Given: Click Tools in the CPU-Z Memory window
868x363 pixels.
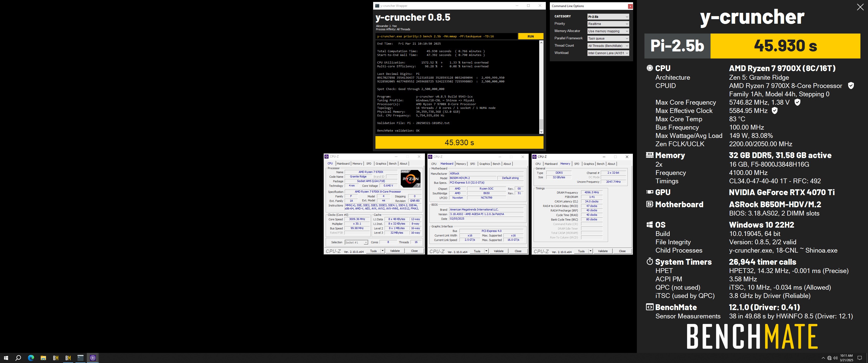Looking at the screenshot, I should [581, 251].
